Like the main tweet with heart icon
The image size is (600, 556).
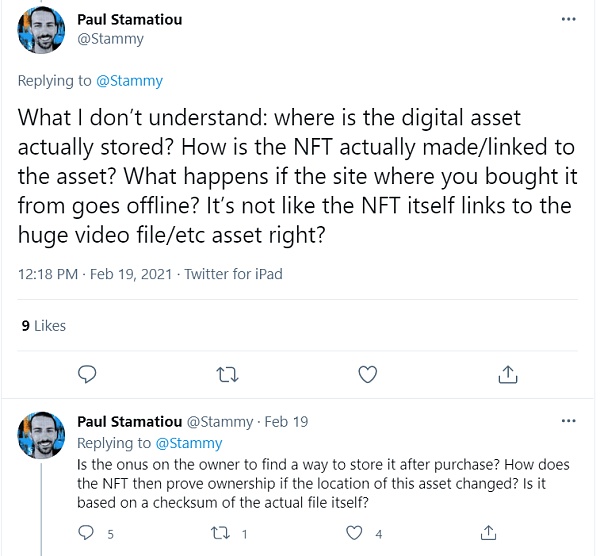click(x=368, y=375)
